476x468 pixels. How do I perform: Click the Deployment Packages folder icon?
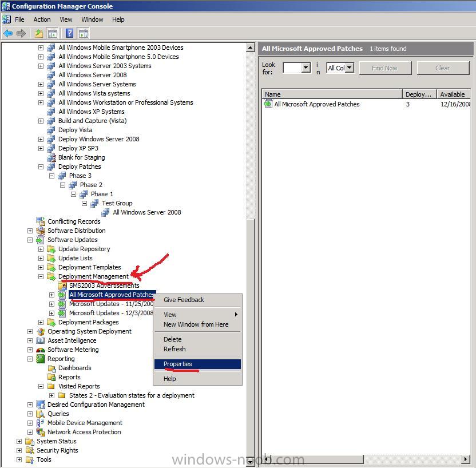51,322
